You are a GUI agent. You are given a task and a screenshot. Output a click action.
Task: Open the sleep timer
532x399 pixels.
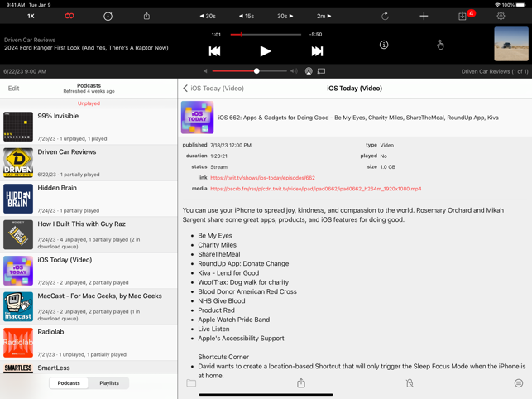pos(108,16)
